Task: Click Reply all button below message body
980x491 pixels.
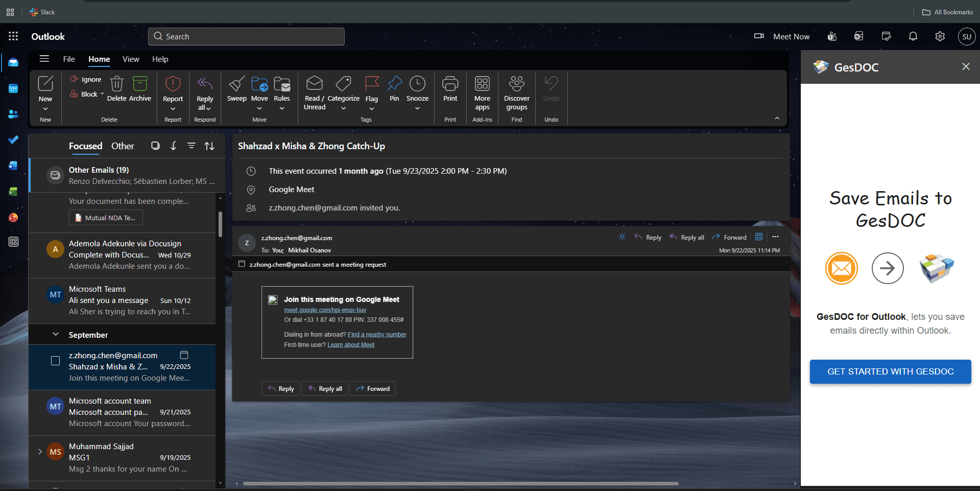Action: click(325, 388)
